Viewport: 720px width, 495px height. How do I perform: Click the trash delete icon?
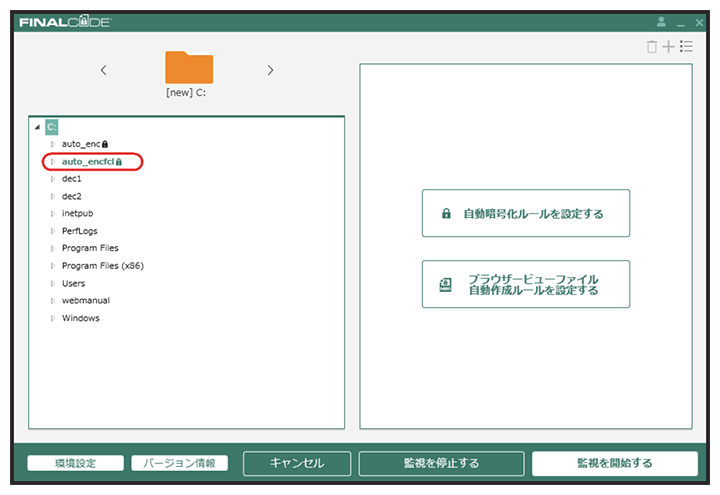652,46
